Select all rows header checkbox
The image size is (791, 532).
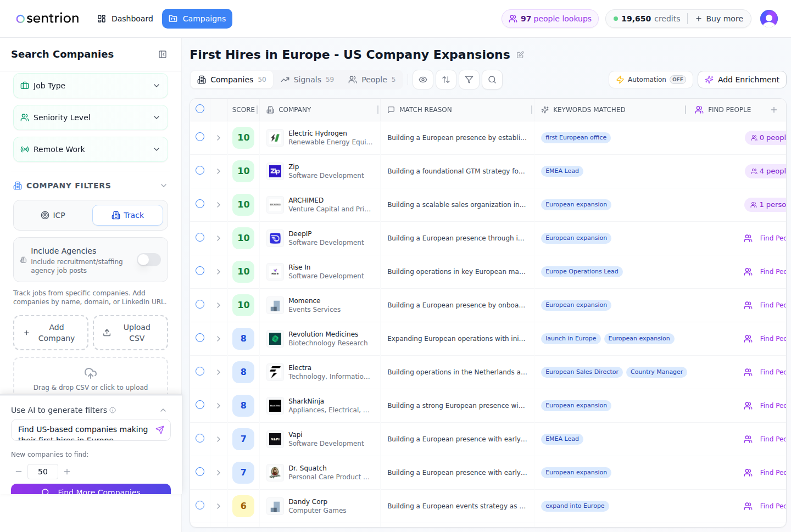pos(200,109)
